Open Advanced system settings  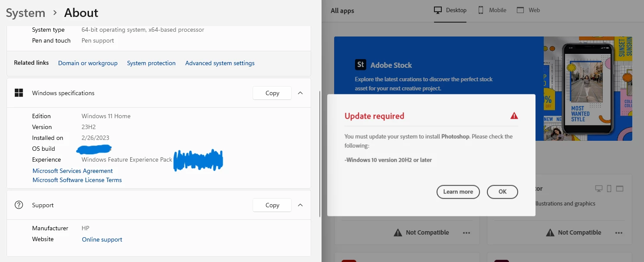tap(220, 63)
